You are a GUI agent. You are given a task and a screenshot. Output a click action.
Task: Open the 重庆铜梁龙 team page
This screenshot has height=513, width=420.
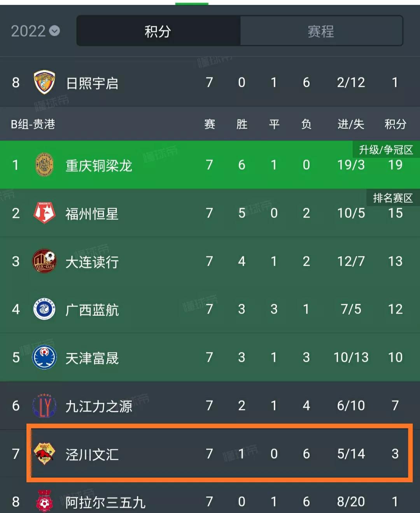[x=98, y=165]
